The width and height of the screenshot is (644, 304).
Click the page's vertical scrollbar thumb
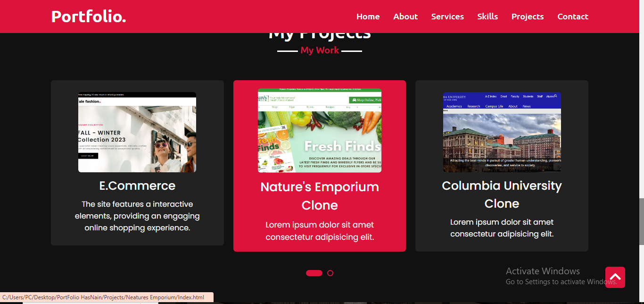(x=641, y=222)
